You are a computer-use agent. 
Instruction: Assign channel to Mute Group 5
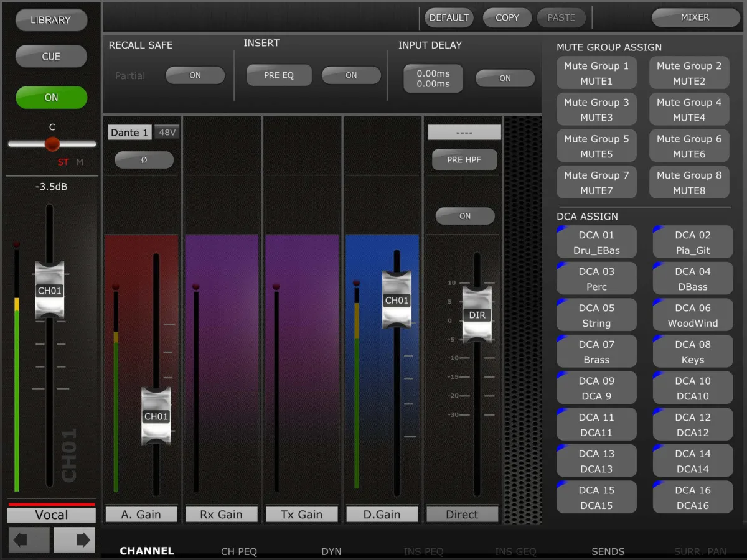tap(596, 146)
